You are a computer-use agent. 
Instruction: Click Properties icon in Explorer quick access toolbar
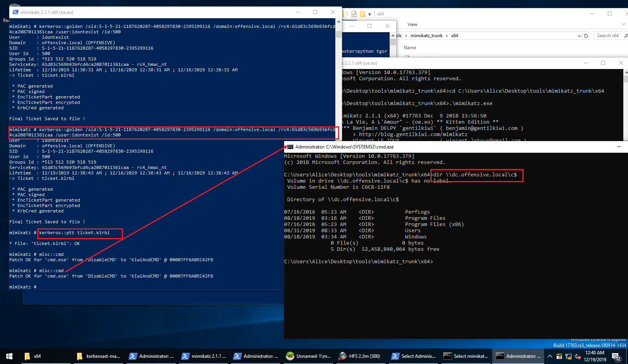[x=354, y=14]
